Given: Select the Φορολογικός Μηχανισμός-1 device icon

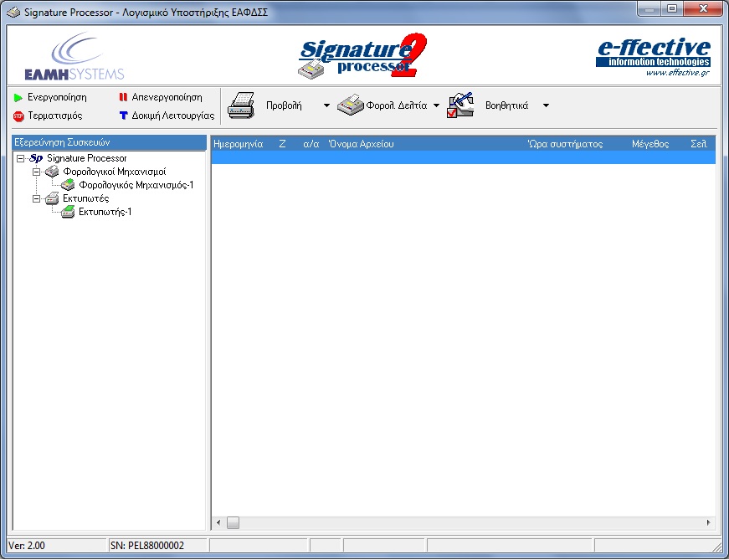Looking at the screenshot, I should pyautogui.click(x=68, y=185).
